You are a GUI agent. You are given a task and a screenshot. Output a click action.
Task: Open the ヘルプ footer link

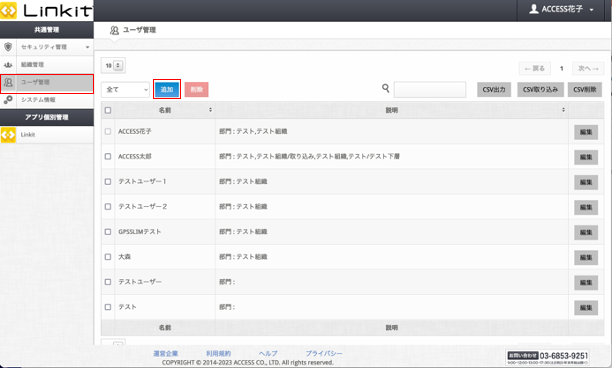pyautogui.click(x=268, y=353)
